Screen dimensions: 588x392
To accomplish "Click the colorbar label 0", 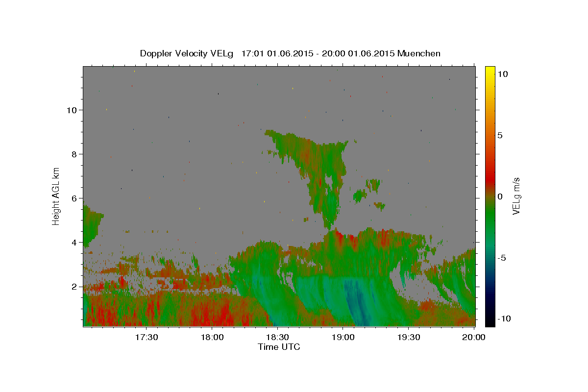I will (x=500, y=196).
